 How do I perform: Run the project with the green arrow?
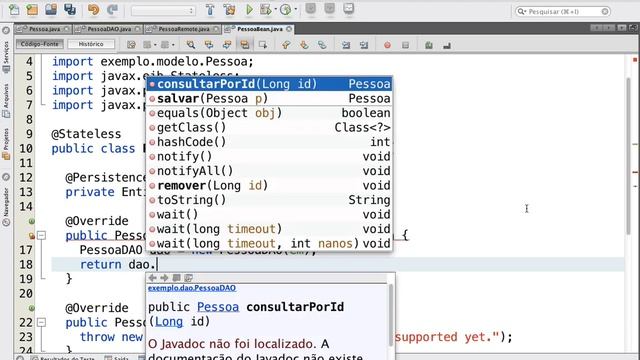(x=249, y=9)
